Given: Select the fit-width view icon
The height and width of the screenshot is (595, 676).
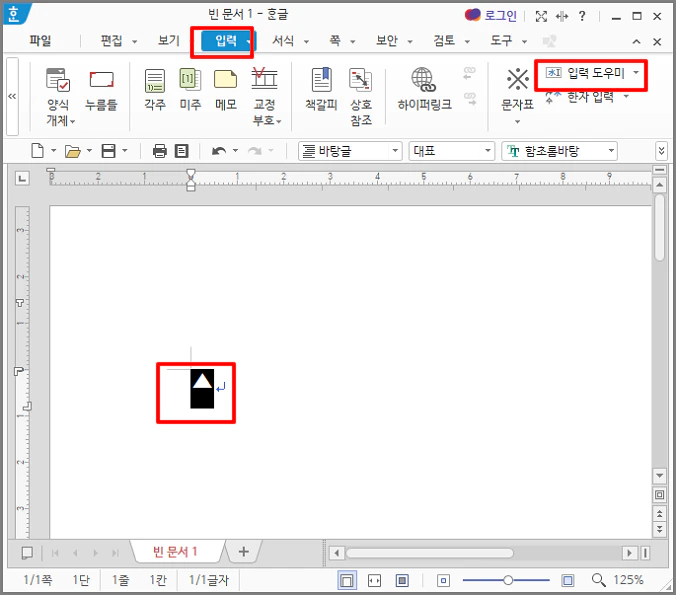Looking at the screenshot, I should pos(374,581).
